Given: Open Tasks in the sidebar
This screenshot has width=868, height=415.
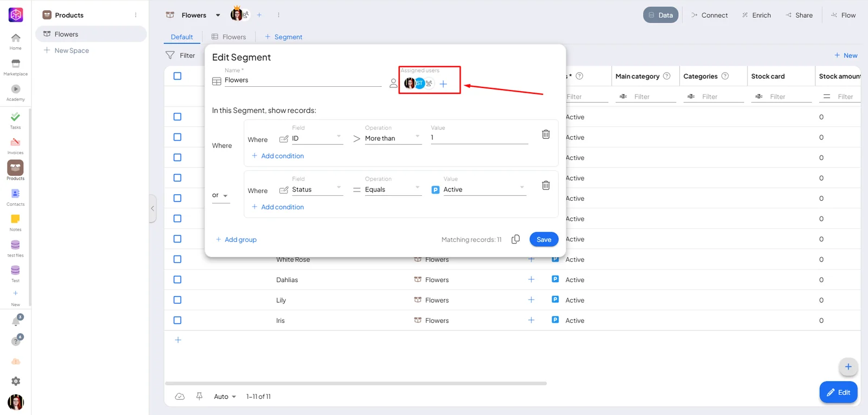Looking at the screenshot, I should coord(16,120).
